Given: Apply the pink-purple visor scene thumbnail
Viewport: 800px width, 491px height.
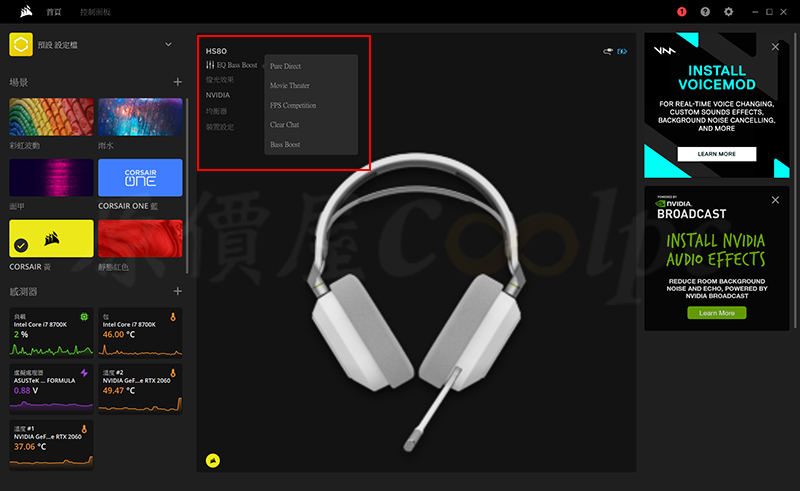Looking at the screenshot, I should 52,178.
